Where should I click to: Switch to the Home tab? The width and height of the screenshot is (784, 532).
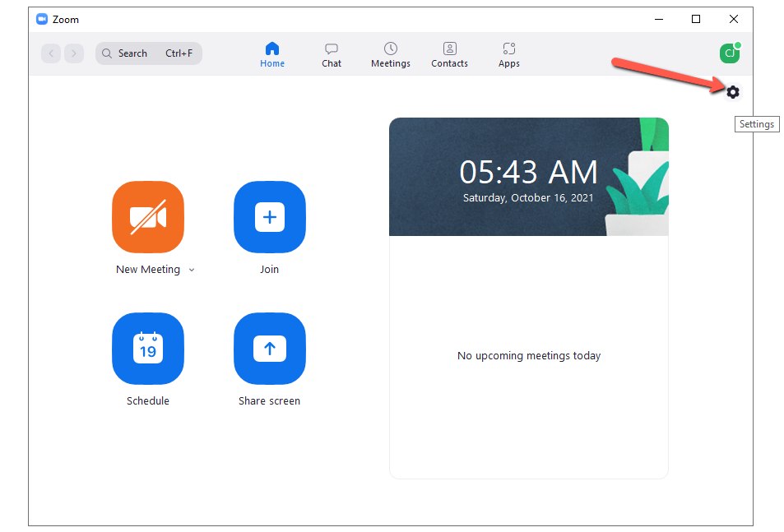272,54
